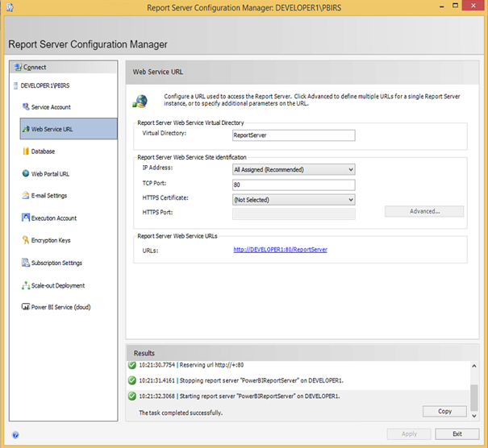Click the Subscription Settings icon

pos(26,263)
